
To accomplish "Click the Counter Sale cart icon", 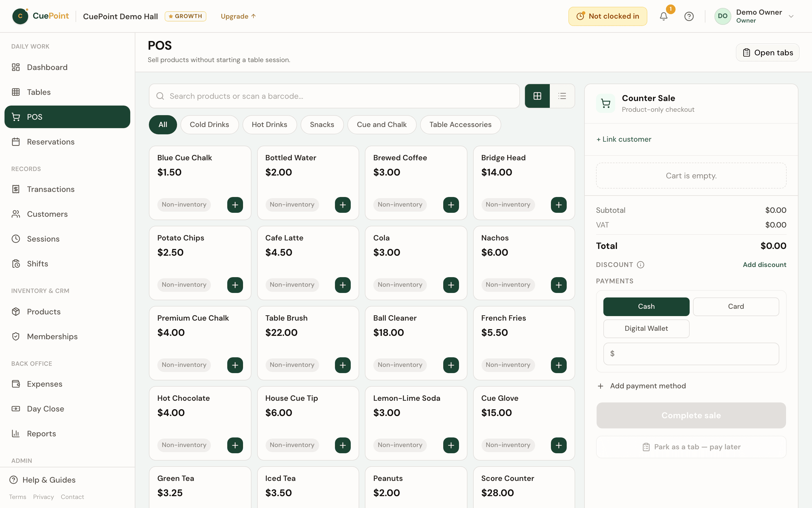I will 606,104.
